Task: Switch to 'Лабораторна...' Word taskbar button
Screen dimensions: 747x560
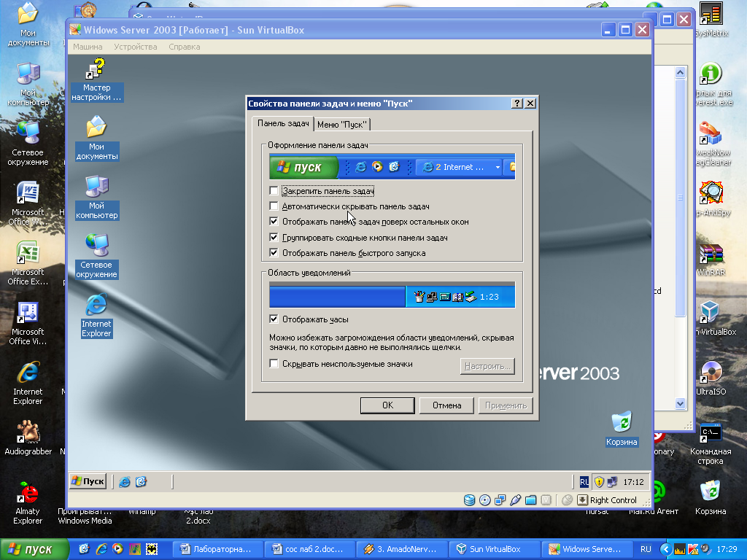Action: [217, 549]
